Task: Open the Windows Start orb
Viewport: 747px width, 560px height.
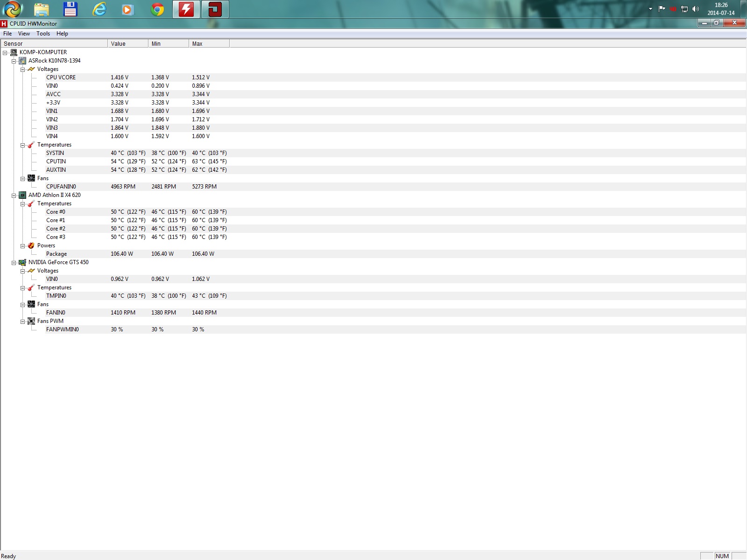Action: tap(13, 9)
